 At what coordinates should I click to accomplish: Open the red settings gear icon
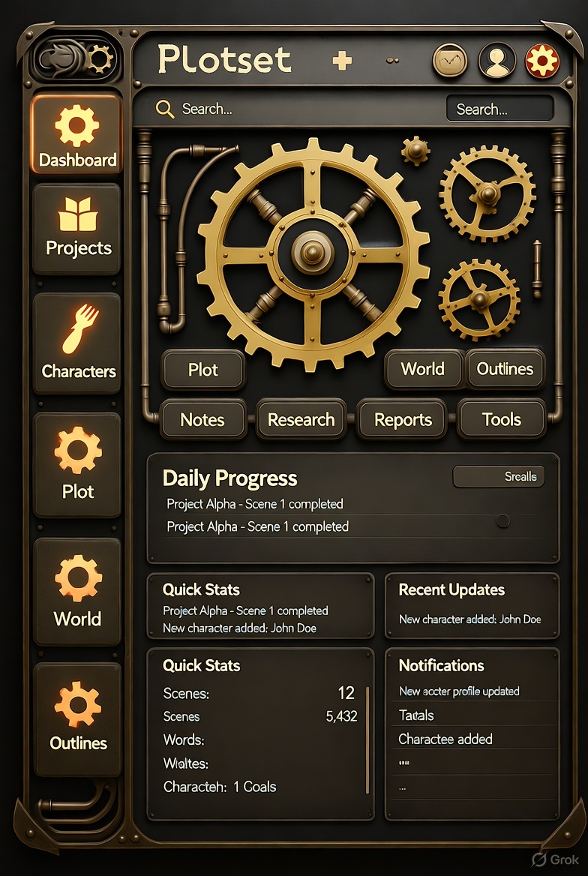point(541,60)
